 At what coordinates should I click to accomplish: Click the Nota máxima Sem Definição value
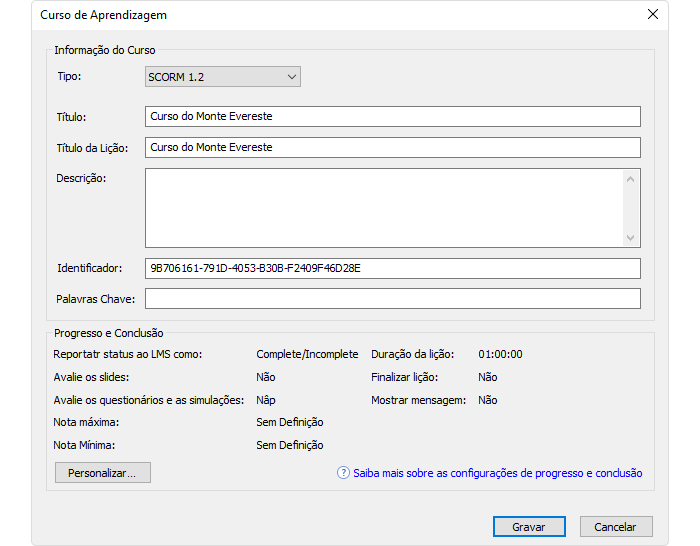click(x=290, y=422)
